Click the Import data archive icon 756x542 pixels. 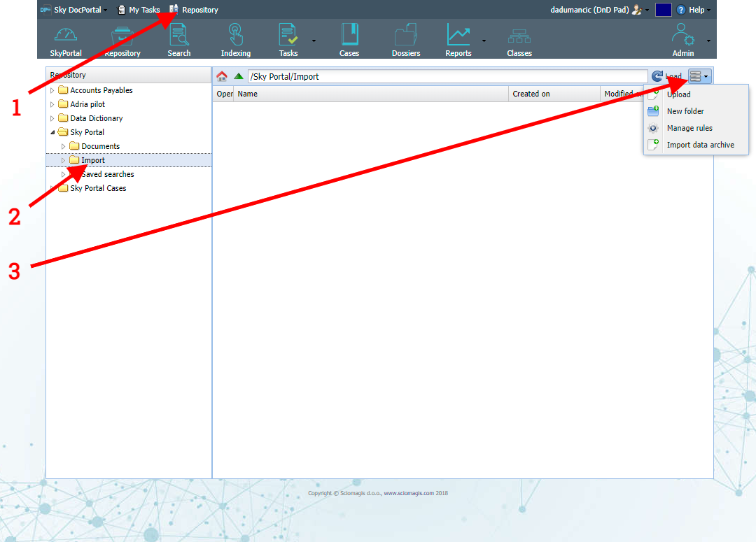coord(653,145)
